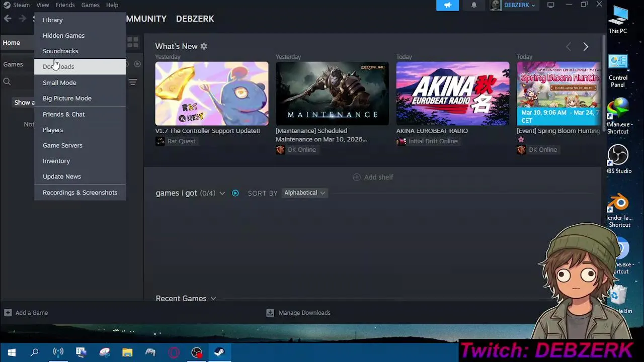Open Games category dropdown in sidebar
Image resolution: width=644 pixels, height=362 pixels.
tap(13, 64)
